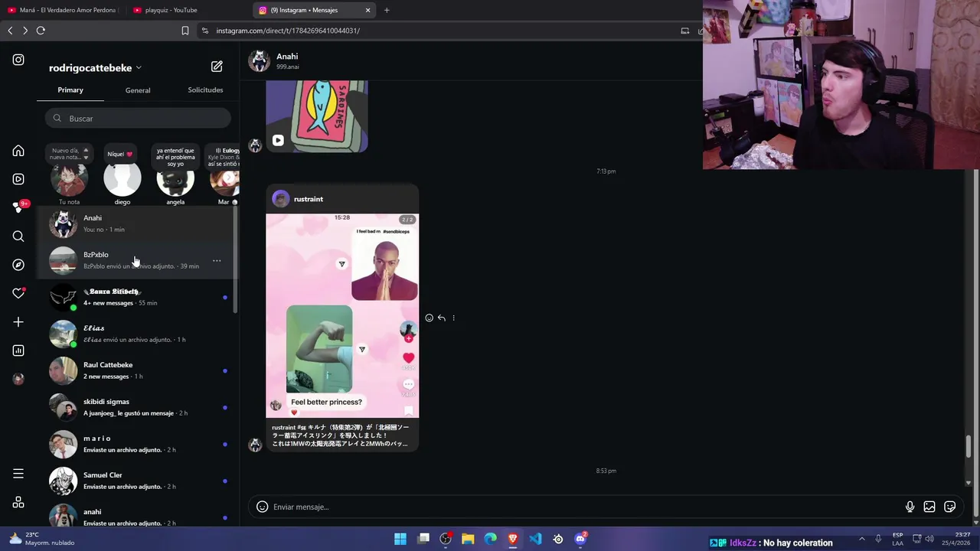The height and width of the screenshot is (551, 980).
Task: Open the skibidi sigmas group chat
Action: click(138, 407)
